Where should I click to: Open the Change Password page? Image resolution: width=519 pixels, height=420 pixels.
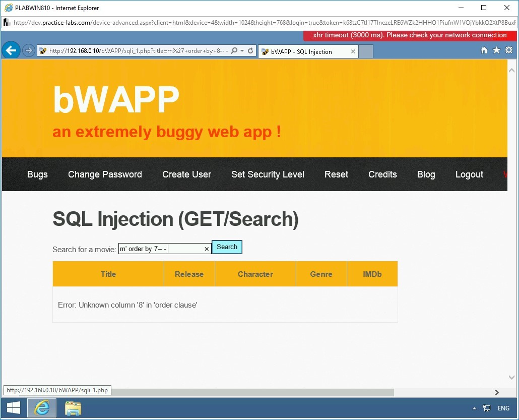pos(105,174)
